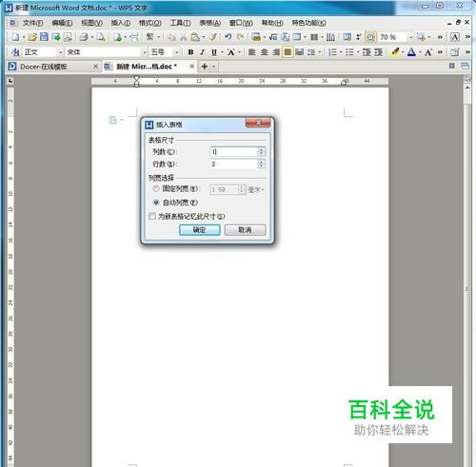This screenshot has height=467, width=476.
Task: Open the zoom 70 % dropdown
Action: tap(410, 37)
